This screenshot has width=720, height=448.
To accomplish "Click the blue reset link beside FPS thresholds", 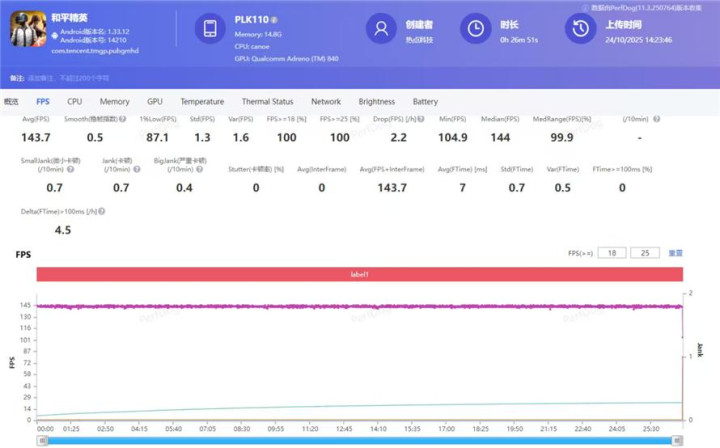I will coord(675,253).
